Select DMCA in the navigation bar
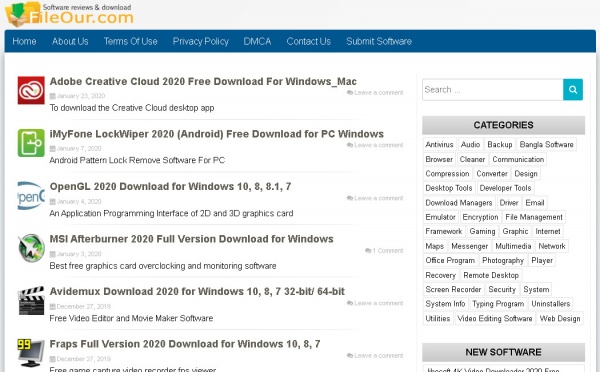The height and width of the screenshot is (372, 600). tap(257, 41)
